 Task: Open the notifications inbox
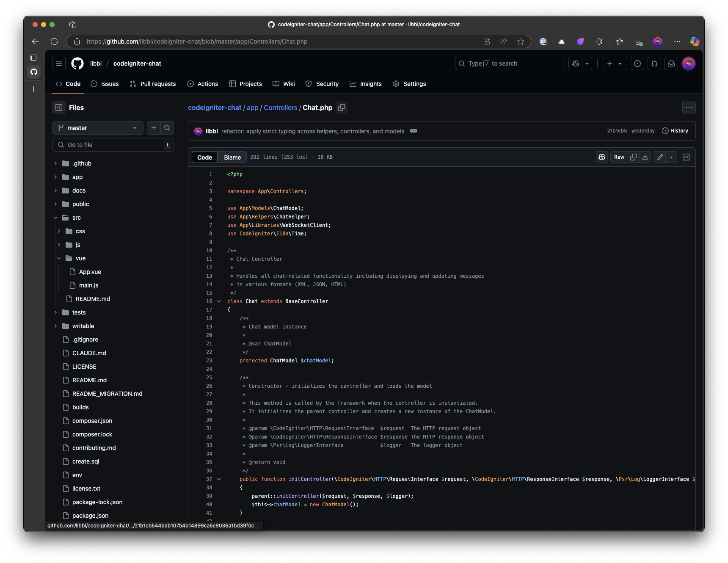point(671,63)
